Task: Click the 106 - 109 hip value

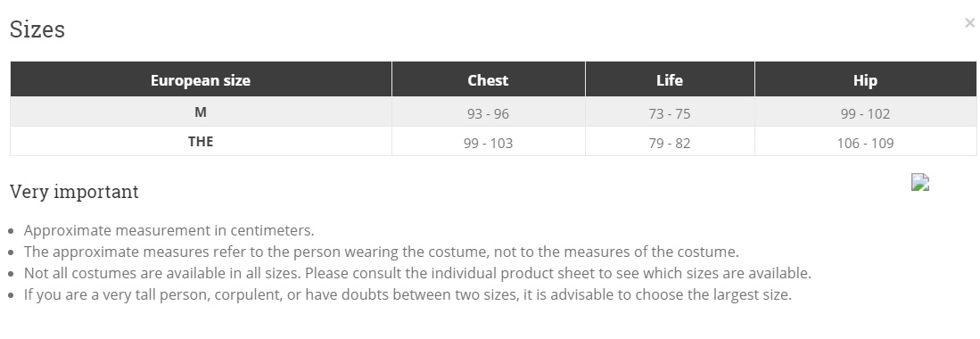Action: point(865,144)
